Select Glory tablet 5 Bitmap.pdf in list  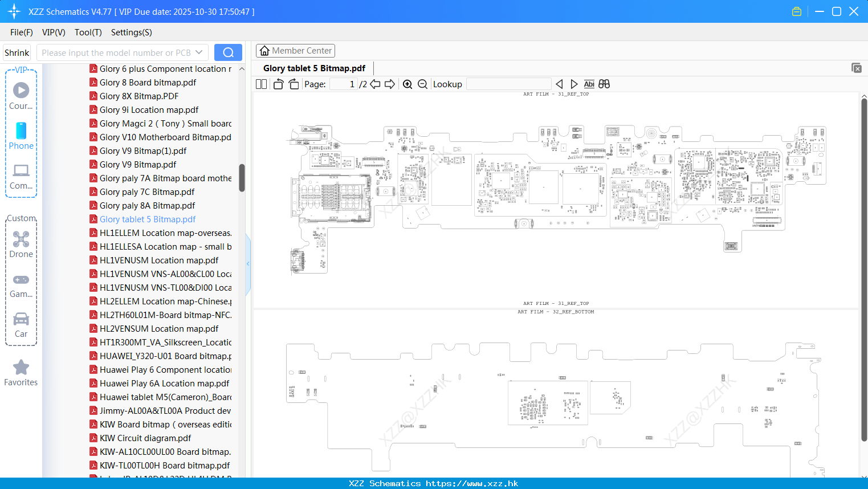[148, 219]
